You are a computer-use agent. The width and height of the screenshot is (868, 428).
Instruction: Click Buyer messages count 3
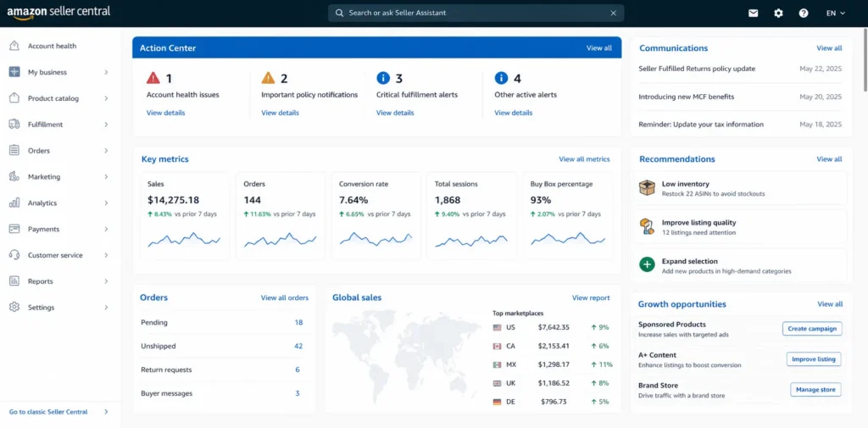[298, 393]
